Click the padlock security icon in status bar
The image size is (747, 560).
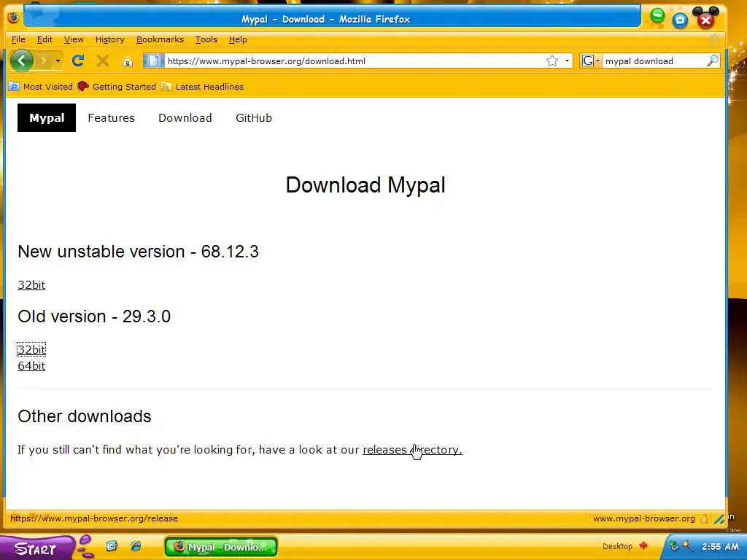[704, 518]
